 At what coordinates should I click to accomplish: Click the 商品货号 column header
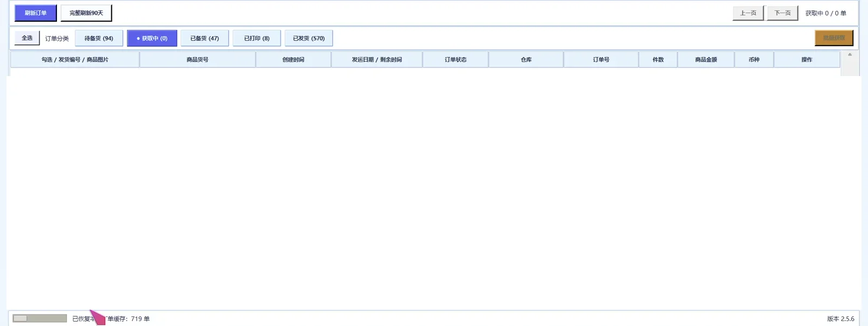[197, 59]
